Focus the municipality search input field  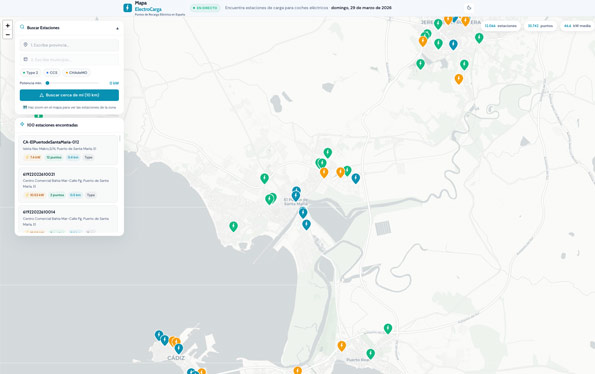tap(69, 59)
